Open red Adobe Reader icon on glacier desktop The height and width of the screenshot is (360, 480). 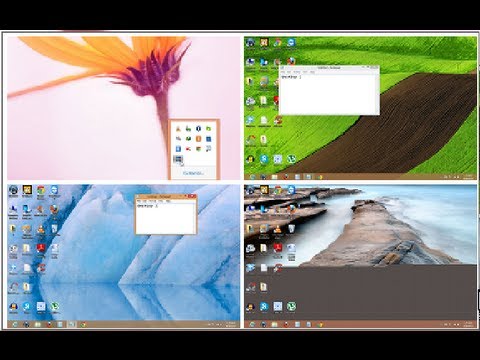41,249
